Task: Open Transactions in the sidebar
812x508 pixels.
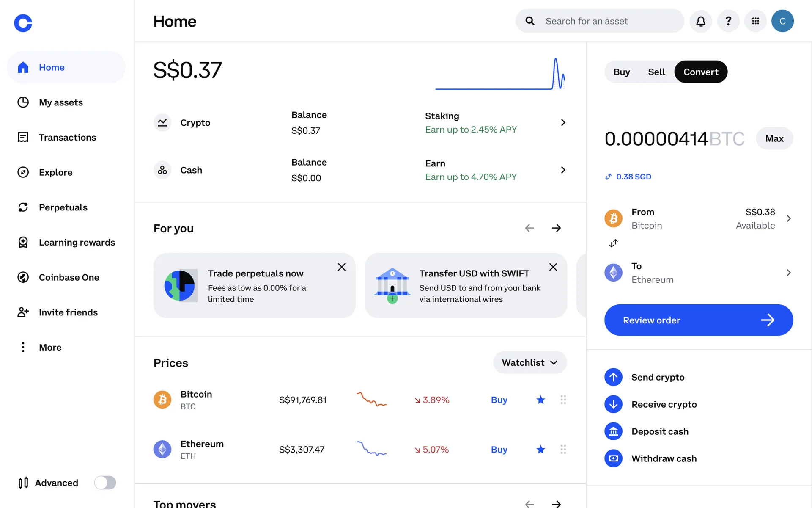Action: [x=67, y=137]
